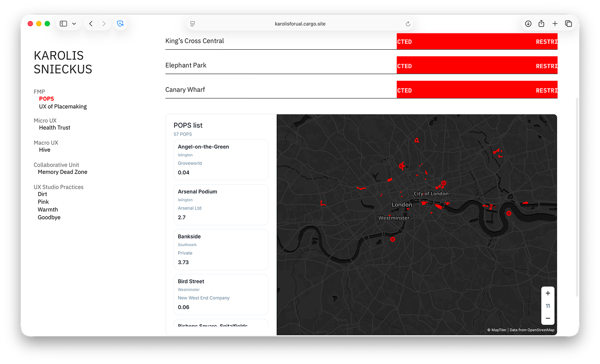Screen dimensions: 600x364
Task: Open the Safari downloads icon
Action: (528, 24)
